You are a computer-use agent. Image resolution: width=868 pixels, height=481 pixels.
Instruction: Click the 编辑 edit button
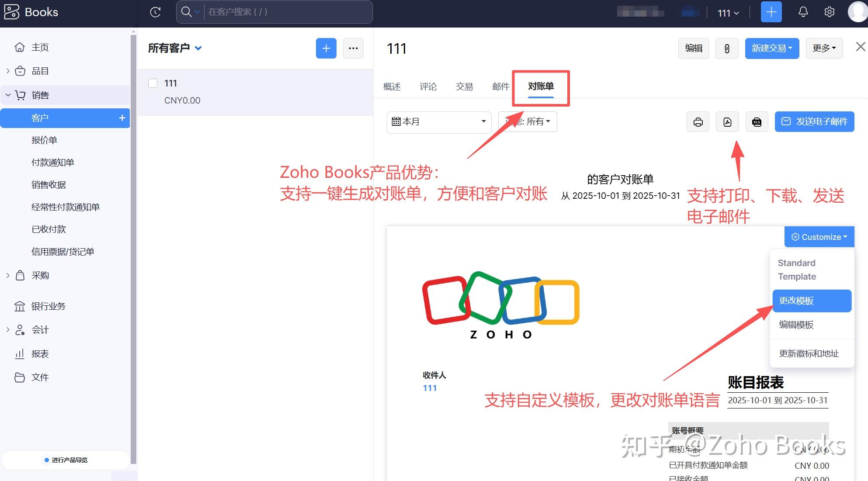click(x=694, y=48)
